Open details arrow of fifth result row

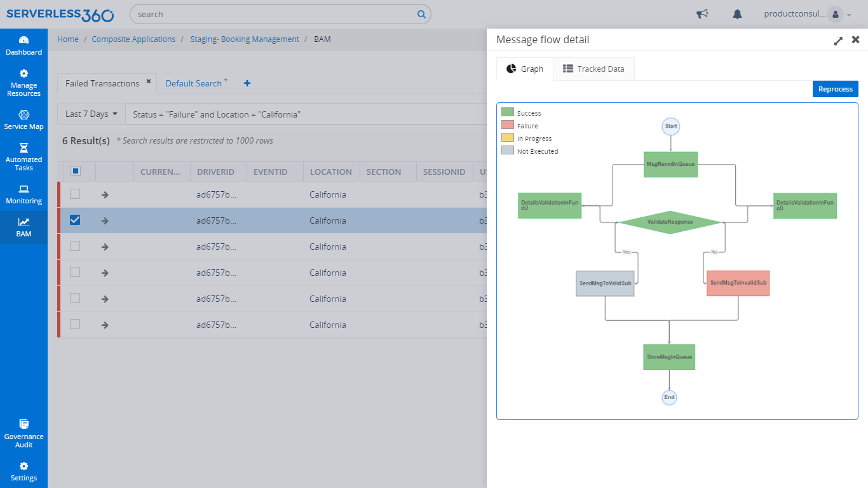pos(105,299)
